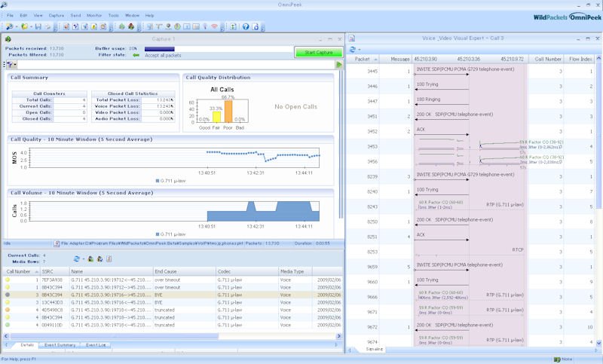The image size is (603, 364).
Task: Click the green status dot of SSRC 0049110D
Action: pos(8,325)
